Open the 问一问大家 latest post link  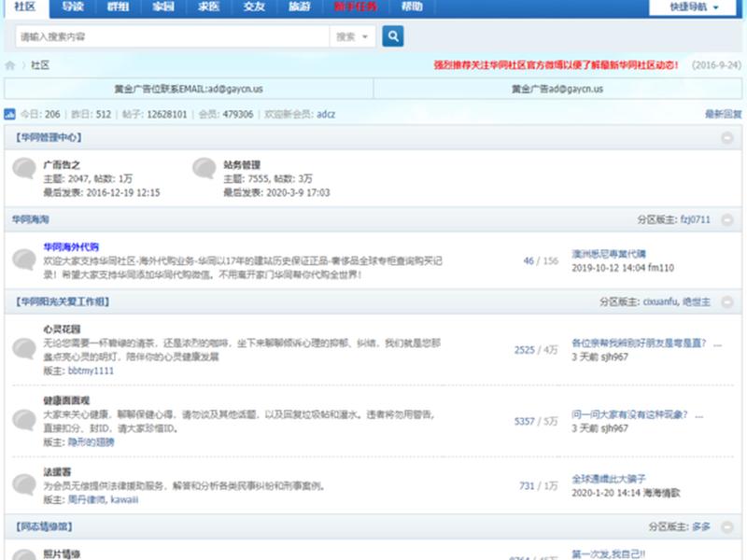click(629, 414)
